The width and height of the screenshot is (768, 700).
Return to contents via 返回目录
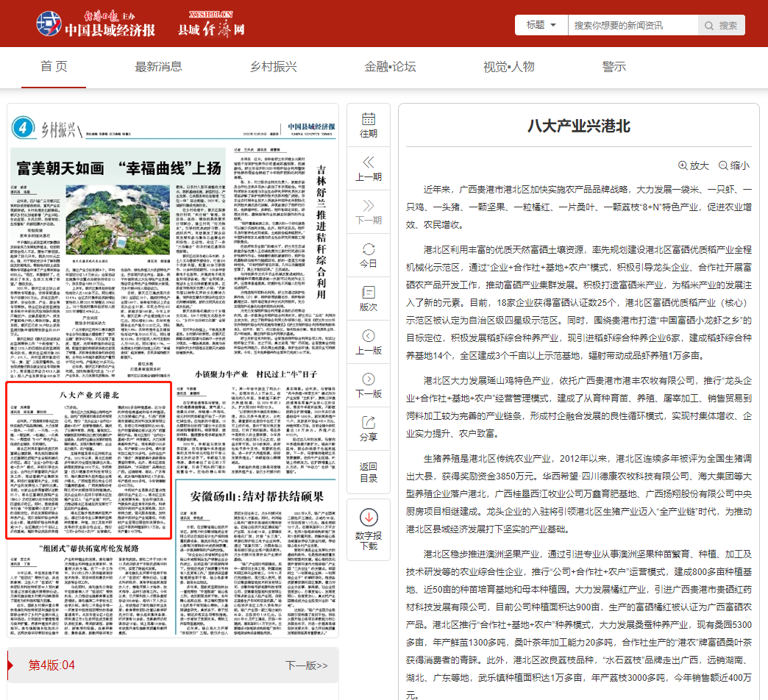370,471
